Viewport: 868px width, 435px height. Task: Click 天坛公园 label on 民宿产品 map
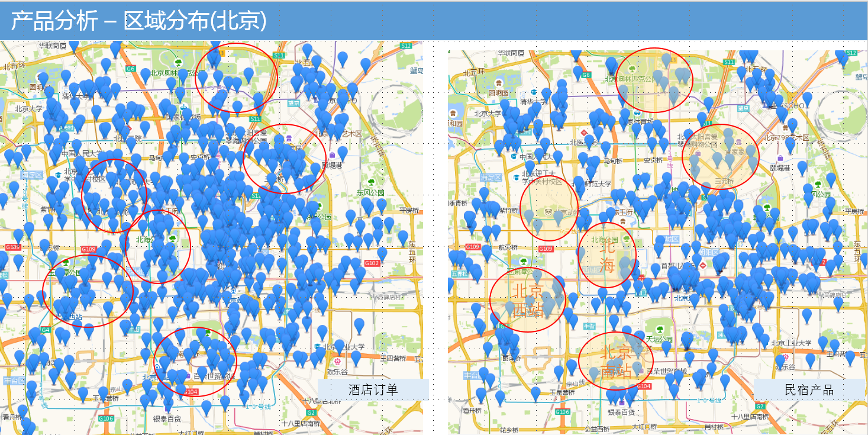[658, 339]
